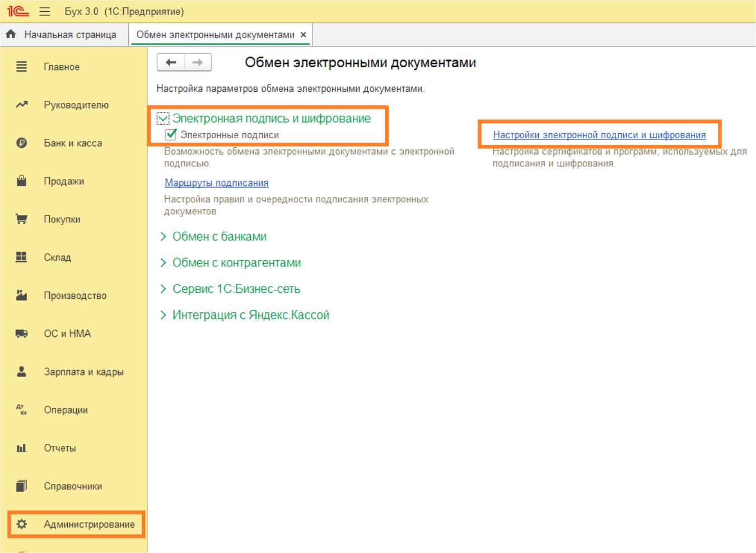Viewport: 756px width, 553px height.
Task: Open the hamburger main menu icon
Action: point(45,12)
